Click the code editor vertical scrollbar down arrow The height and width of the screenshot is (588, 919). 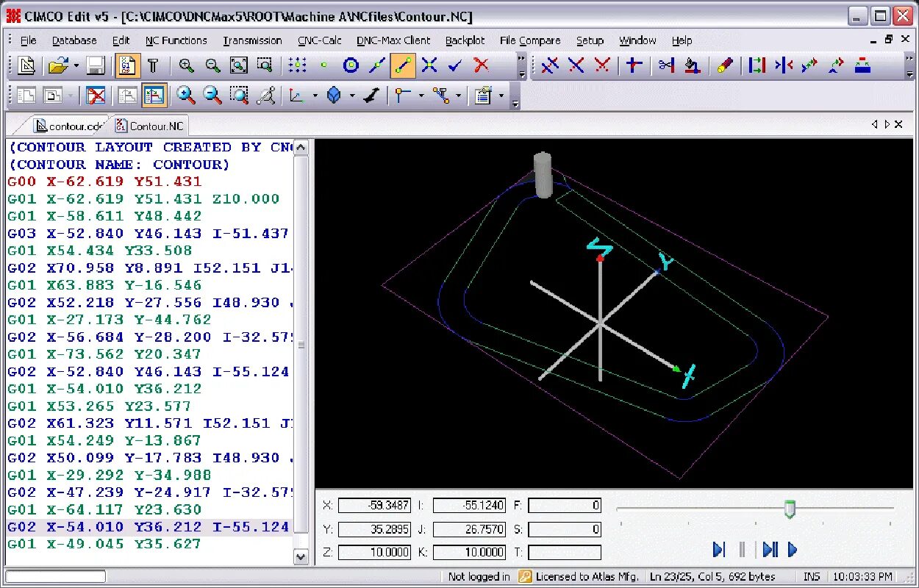[301, 557]
